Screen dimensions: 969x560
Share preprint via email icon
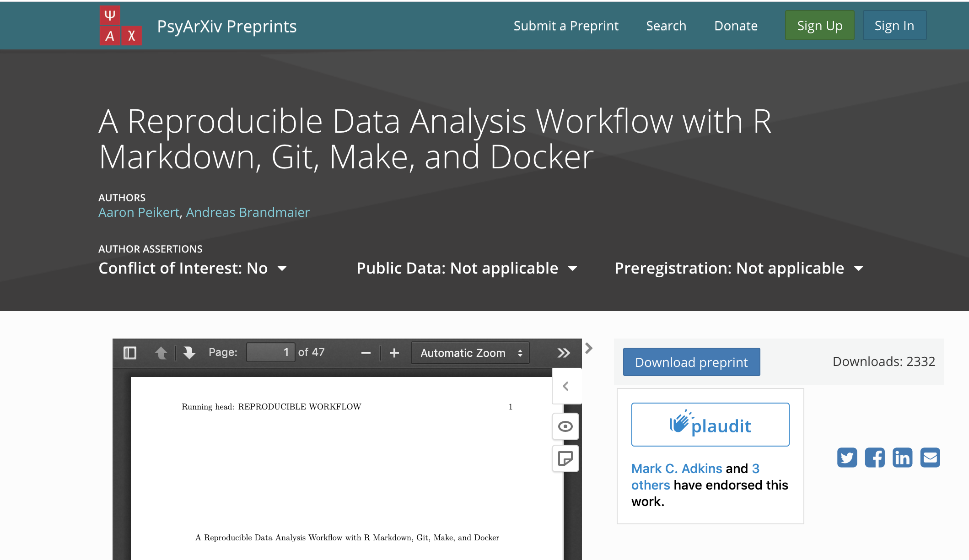pyautogui.click(x=930, y=458)
